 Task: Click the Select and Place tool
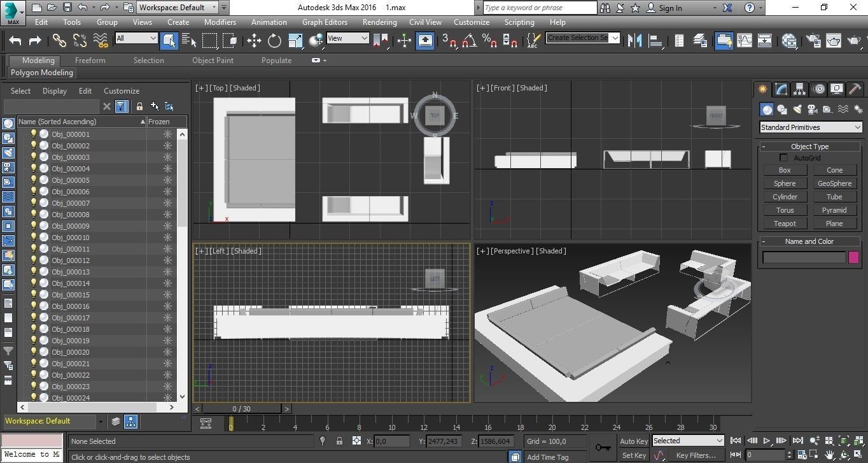(x=316, y=40)
